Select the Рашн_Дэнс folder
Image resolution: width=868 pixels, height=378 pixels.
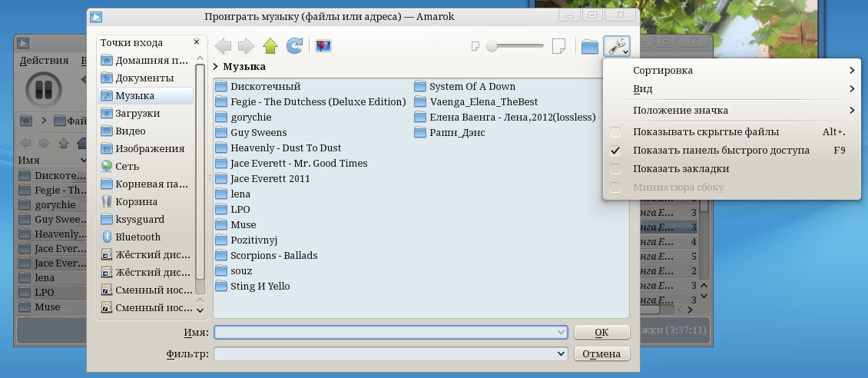click(449, 133)
